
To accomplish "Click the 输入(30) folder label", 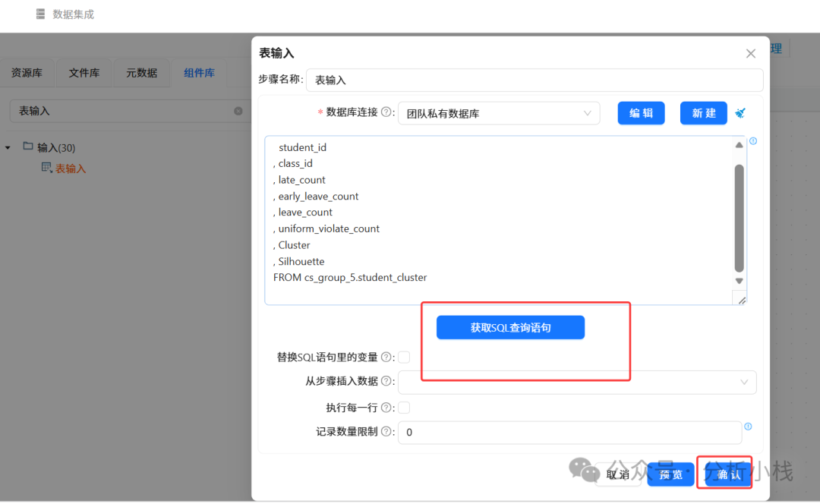I will coord(56,148).
